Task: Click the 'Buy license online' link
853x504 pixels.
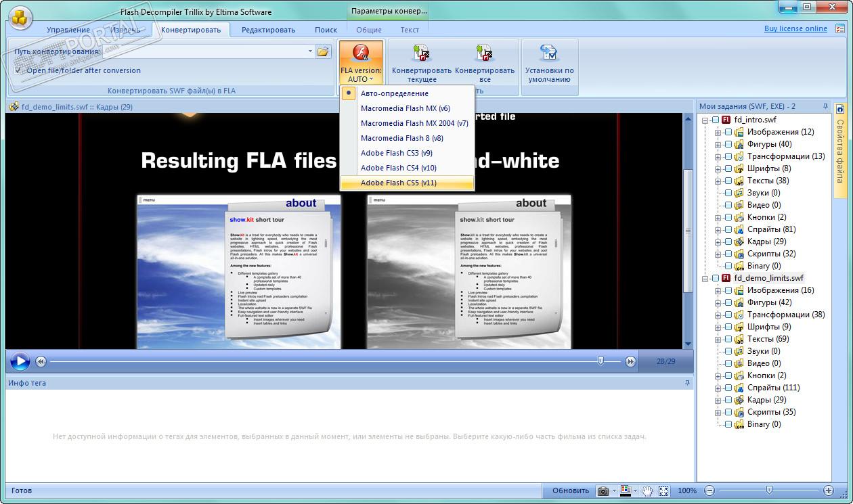Action: (x=795, y=28)
